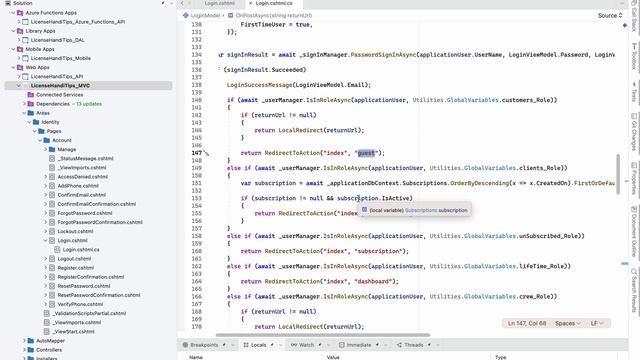Open the Watch pad tab
Viewport: 640px width, 360px height.
306,345
